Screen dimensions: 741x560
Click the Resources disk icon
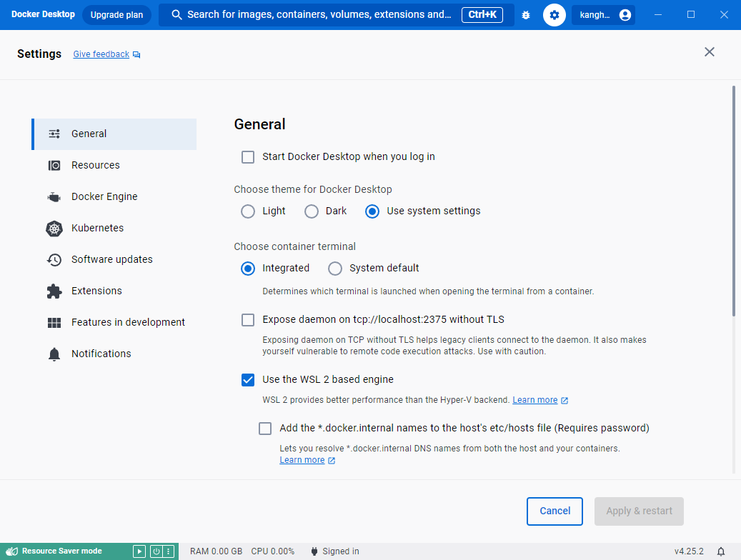[x=54, y=166]
